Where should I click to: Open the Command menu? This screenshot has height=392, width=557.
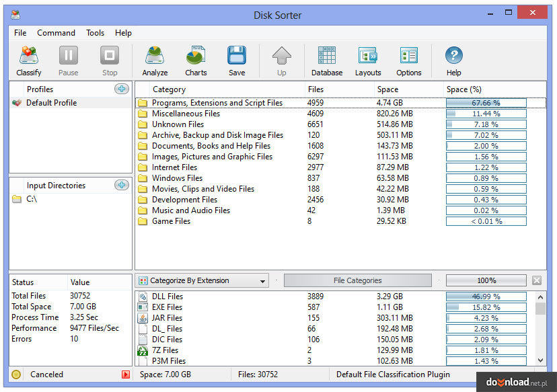click(56, 33)
